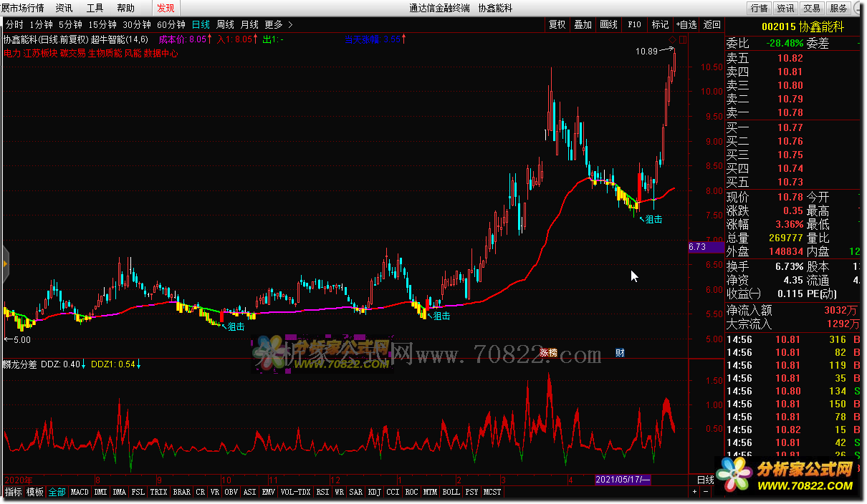
Task: Open the 资讯 menu
Action: pyautogui.click(x=64, y=8)
